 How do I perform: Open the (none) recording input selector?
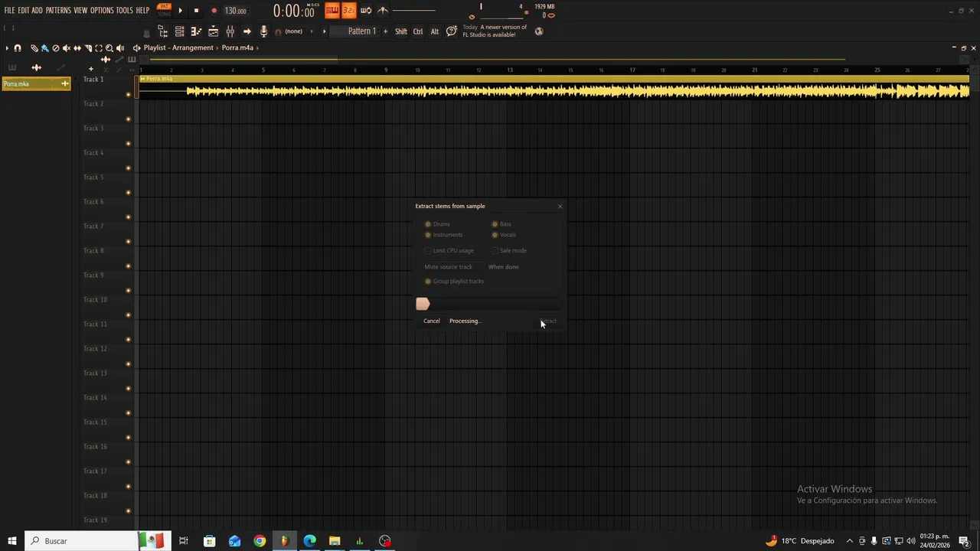point(294,31)
